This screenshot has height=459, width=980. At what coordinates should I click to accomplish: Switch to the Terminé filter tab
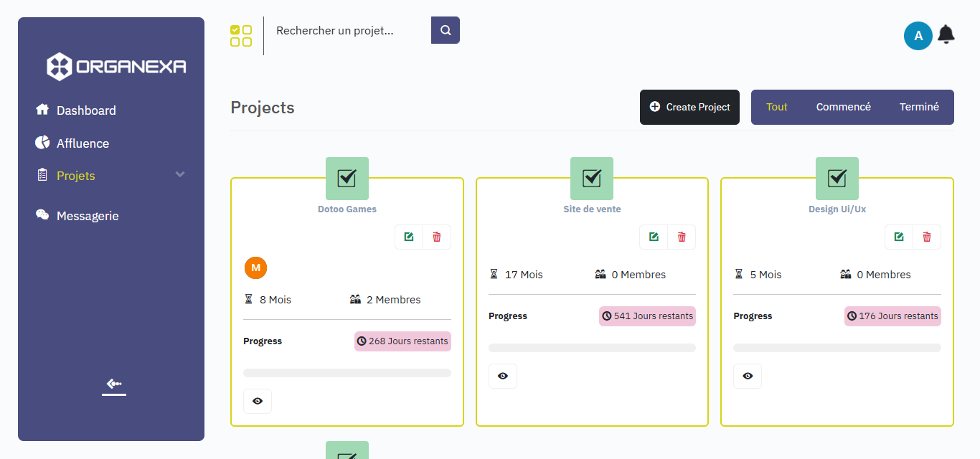(x=919, y=106)
